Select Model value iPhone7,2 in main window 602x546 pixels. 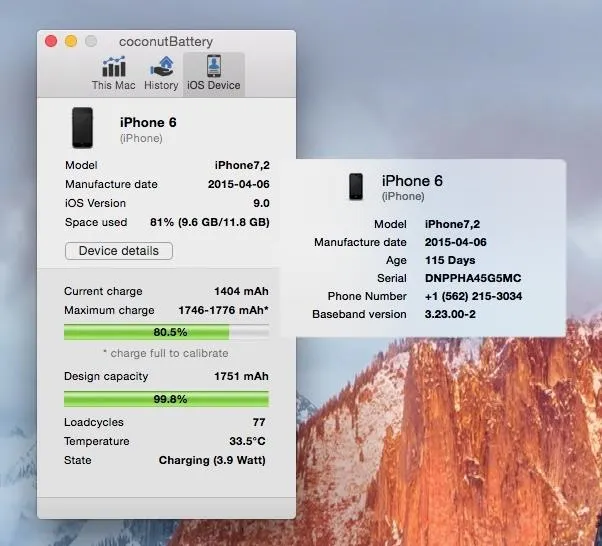point(242,165)
